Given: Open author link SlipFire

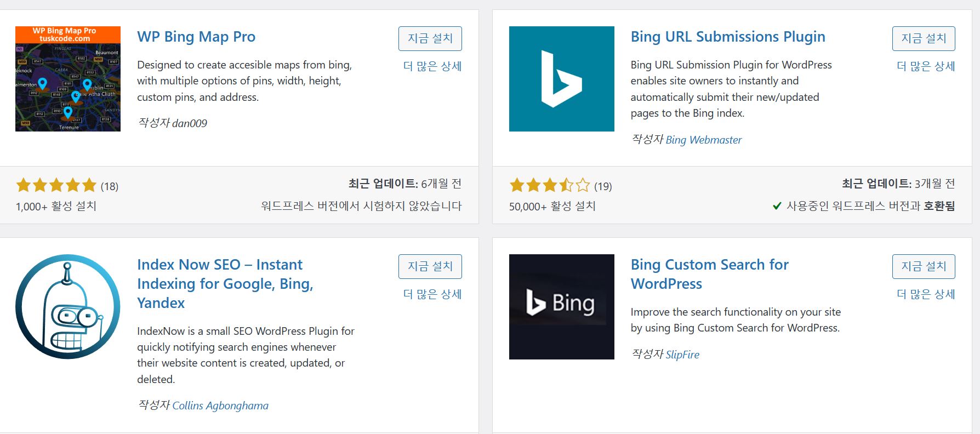Looking at the screenshot, I should click(682, 355).
